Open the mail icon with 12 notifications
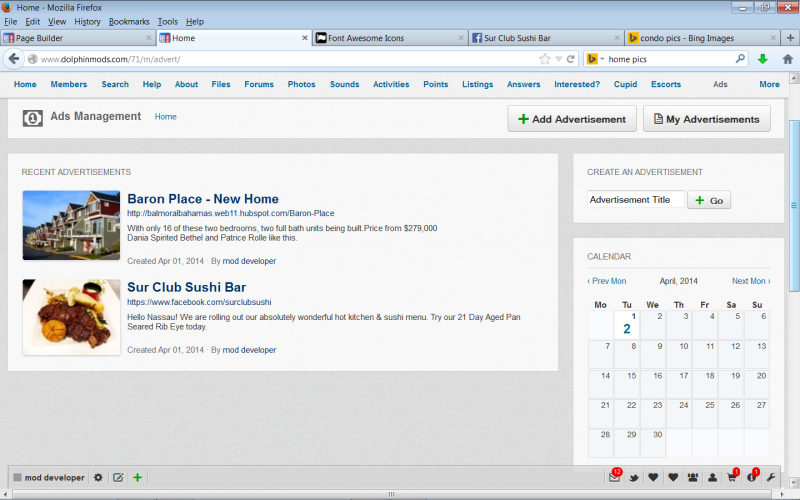This screenshot has height=500, width=800. click(x=615, y=477)
